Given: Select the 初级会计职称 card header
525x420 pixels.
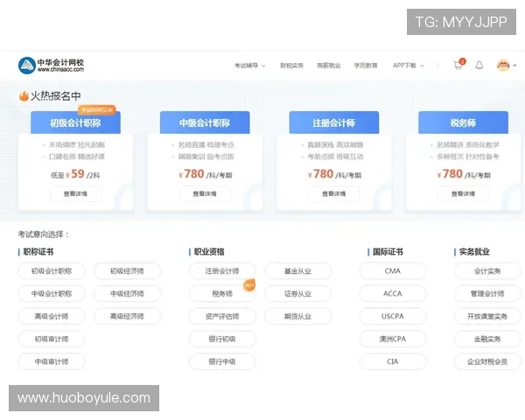Looking at the screenshot, I should (75, 122).
